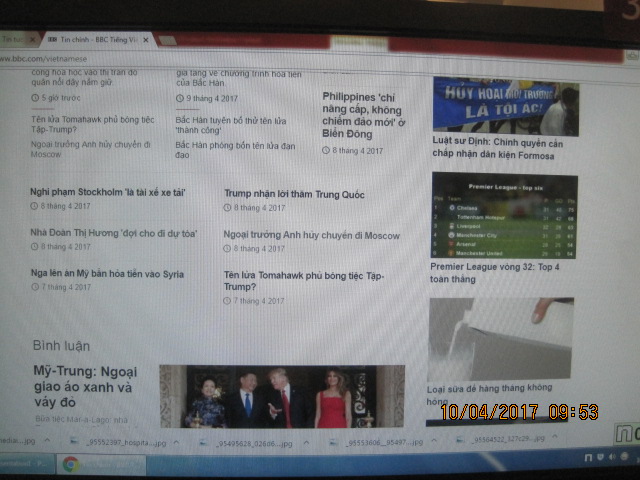Click the image file icon of _95495628_026d6...jpg
This screenshot has width=640, height=480.
click(203, 442)
